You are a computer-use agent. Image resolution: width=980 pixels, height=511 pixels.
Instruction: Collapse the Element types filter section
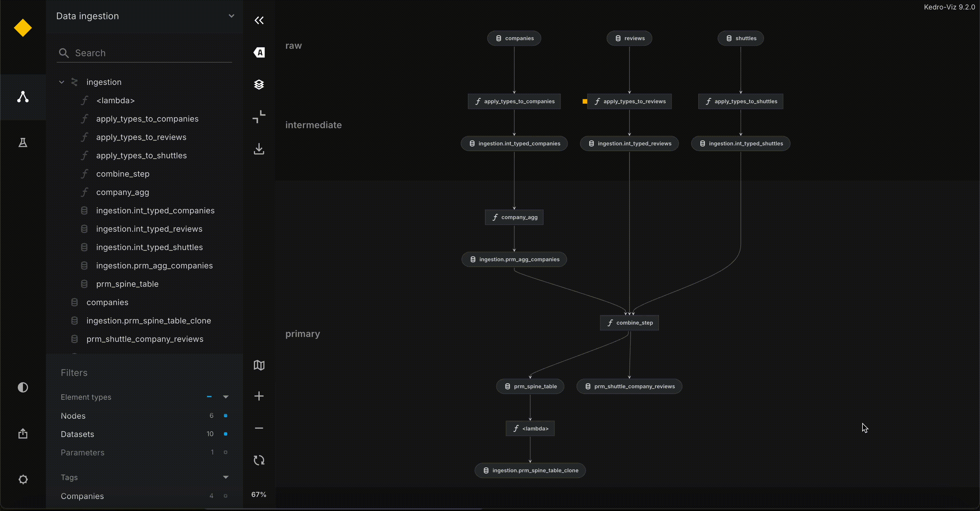click(226, 397)
